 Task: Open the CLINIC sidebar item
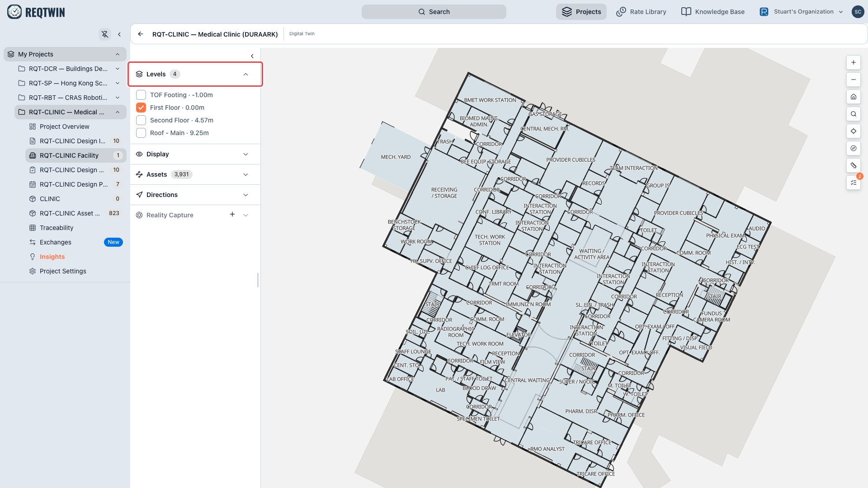click(75, 199)
